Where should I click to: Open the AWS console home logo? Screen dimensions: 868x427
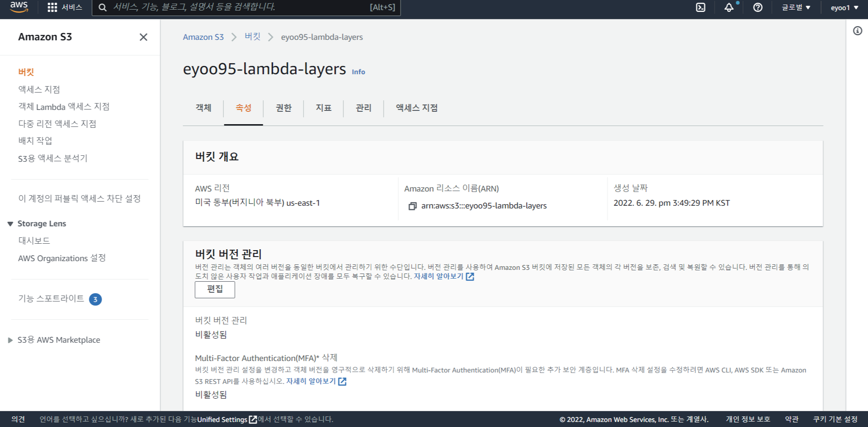tap(19, 7)
